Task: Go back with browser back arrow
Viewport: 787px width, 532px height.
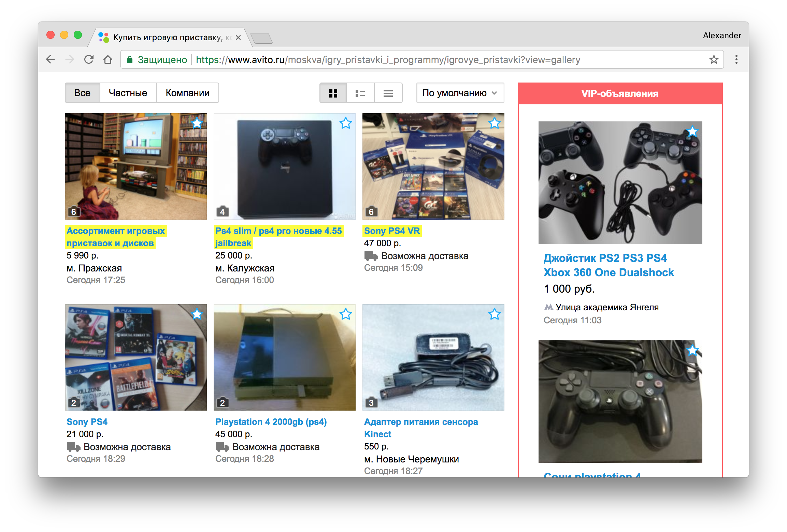Action: (51, 60)
